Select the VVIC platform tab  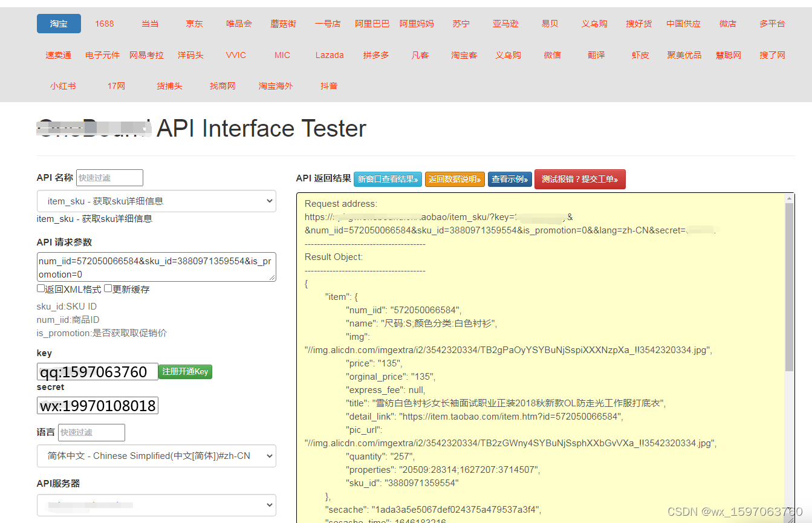click(x=236, y=55)
